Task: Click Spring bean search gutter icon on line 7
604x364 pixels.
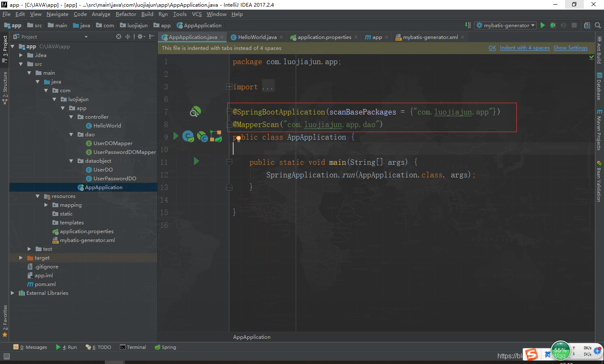Action: (x=195, y=112)
